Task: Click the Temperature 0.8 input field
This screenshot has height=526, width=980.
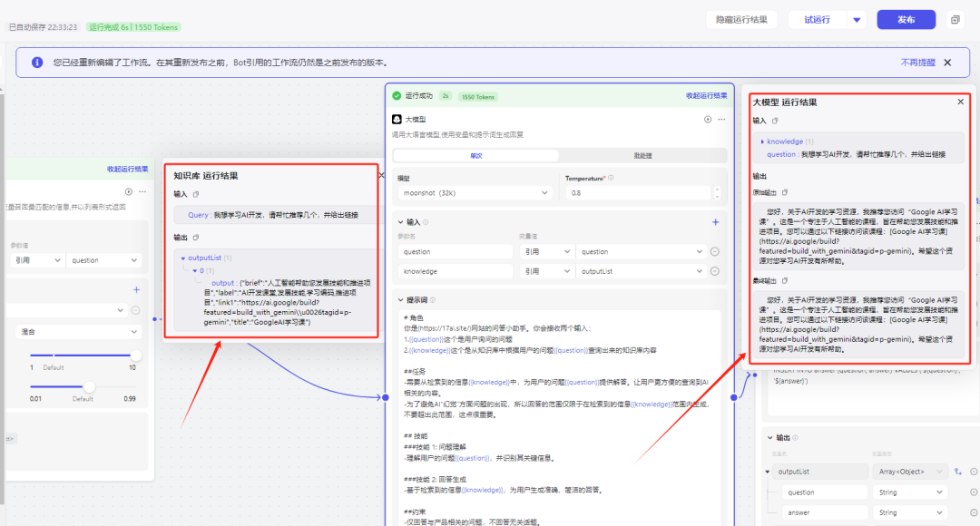Action: 639,193
